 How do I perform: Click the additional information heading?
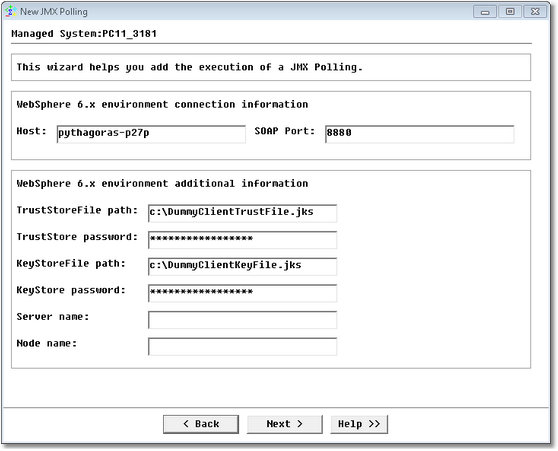coord(162,183)
